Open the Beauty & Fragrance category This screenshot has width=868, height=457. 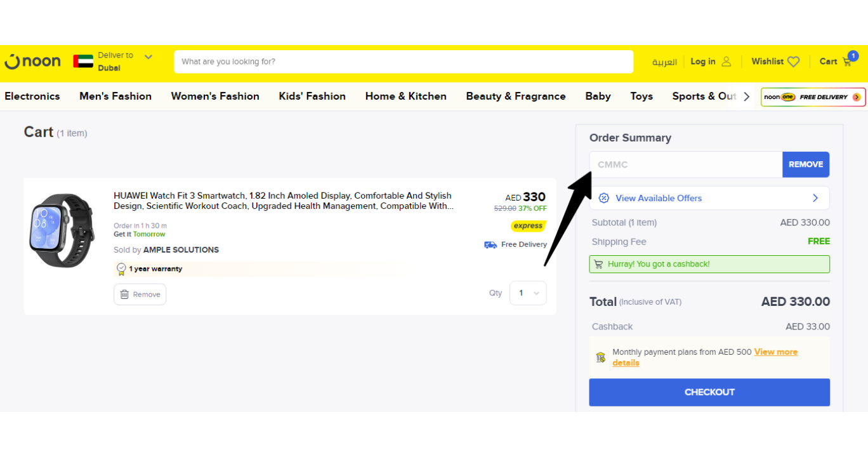516,96
